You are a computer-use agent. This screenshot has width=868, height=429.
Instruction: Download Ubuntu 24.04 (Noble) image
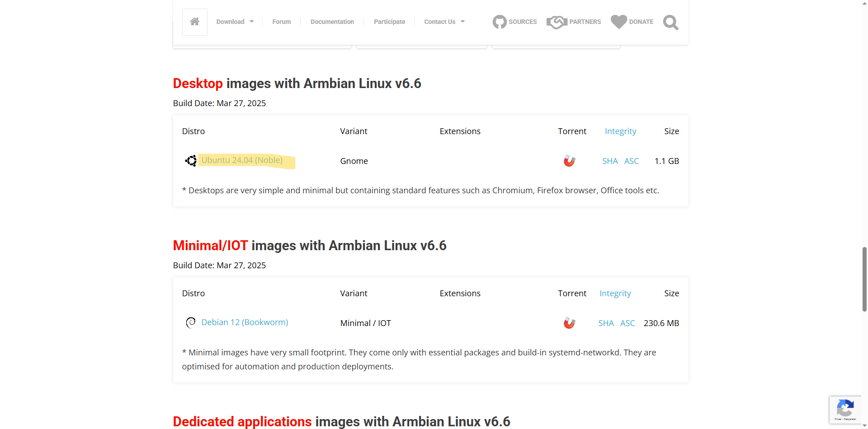242,160
